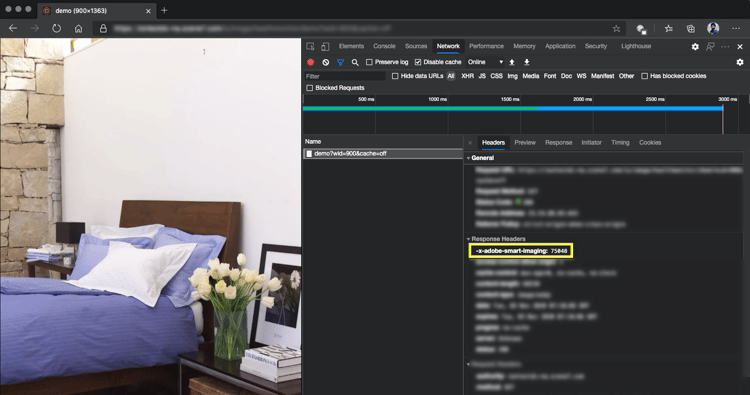Filter requests by XHR type

click(467, 76)
